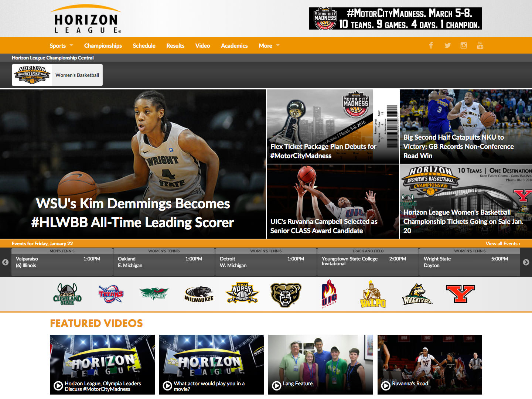Open Women's Basketball Championship Central tile
Screen dimensions: 532x399
tap(57, 75)
